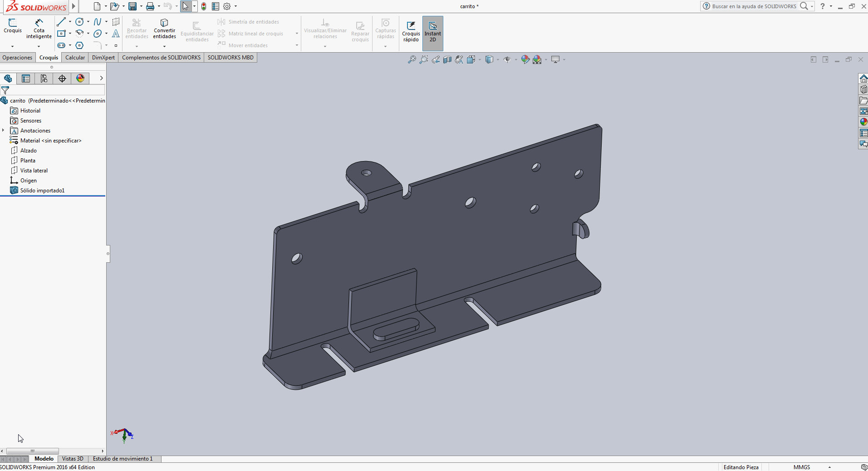Screen dimensions: 868x471
Task: Open the DimXpertManager crosshair tab icon
Action: [x=62, y=78]
